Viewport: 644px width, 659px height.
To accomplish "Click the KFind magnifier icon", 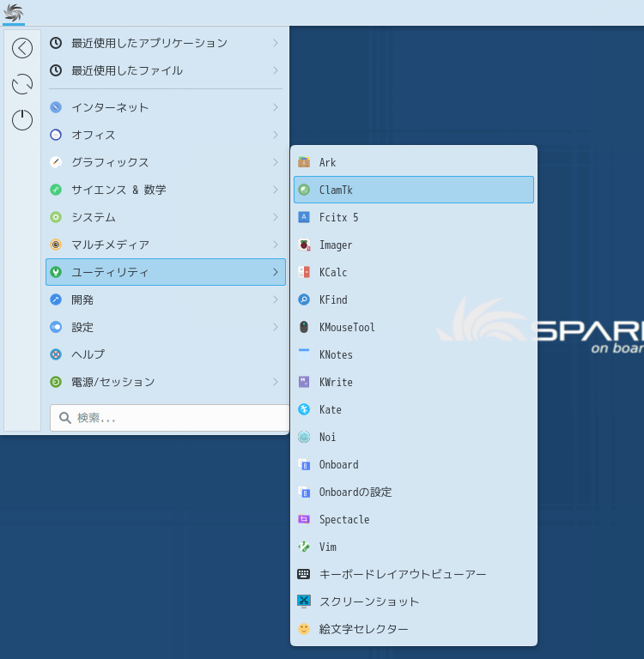I will (304, 299).
